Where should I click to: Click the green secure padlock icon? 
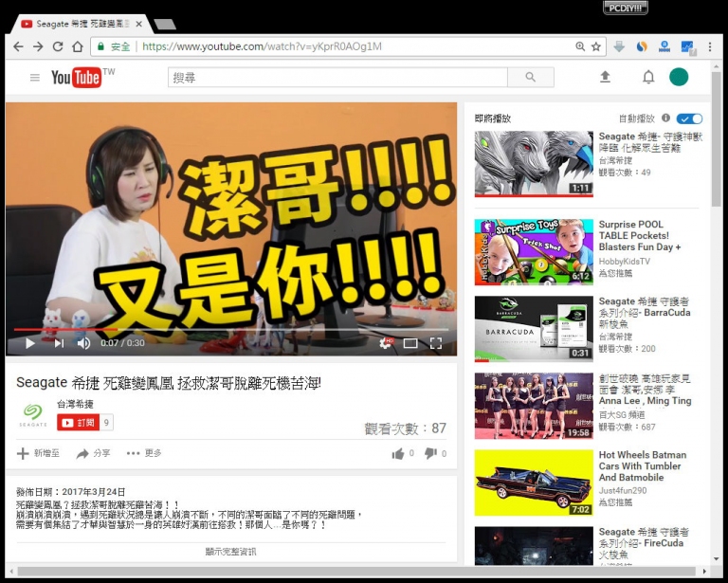coord(100,46)
